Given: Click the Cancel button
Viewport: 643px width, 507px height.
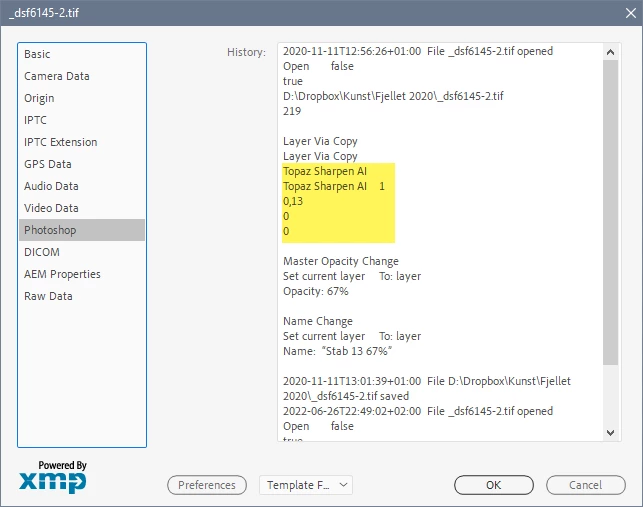Looking at the screenshot, I should [586, 485].
